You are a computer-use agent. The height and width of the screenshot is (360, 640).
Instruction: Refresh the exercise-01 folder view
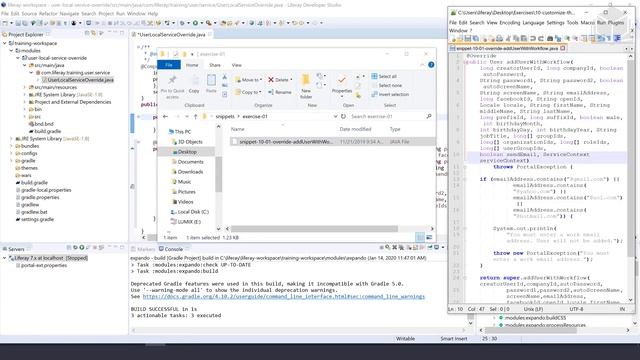click(x=343, y=116)
